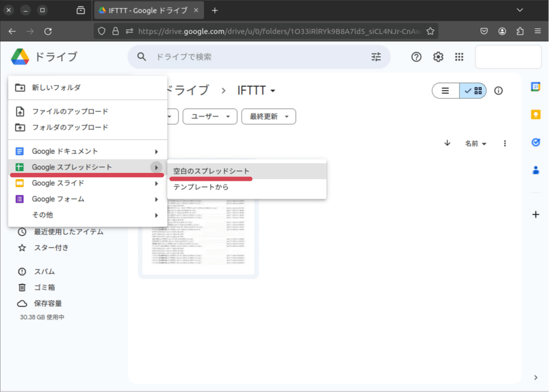This screenshot has height=392, width=549.
Task: Open search filter options icon
Action: click(x=376, y=57)
